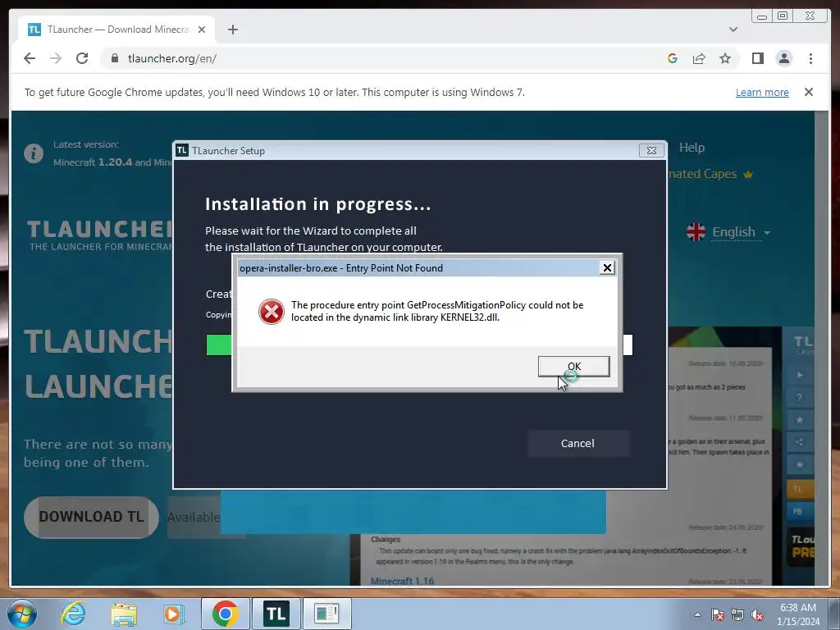Screen dimensions: 840x630
Task: Share this page icon in Chrome
Action: 699,58
